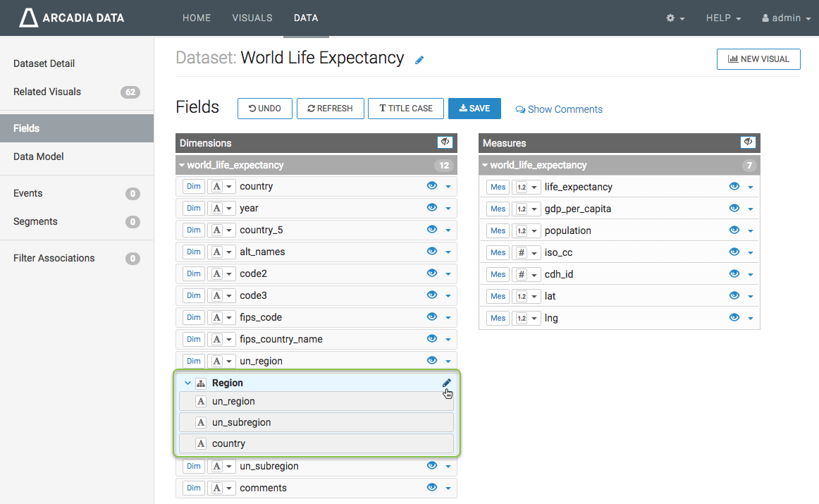Toggle visibility of the year dimension
The image size is (819, 504).
(432, 208)
